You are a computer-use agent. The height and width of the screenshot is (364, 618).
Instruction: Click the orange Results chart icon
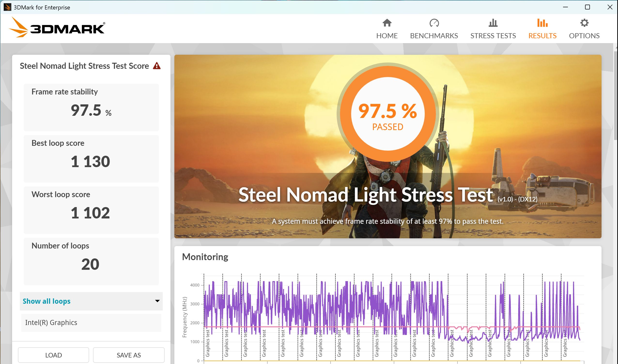[542, 23]
